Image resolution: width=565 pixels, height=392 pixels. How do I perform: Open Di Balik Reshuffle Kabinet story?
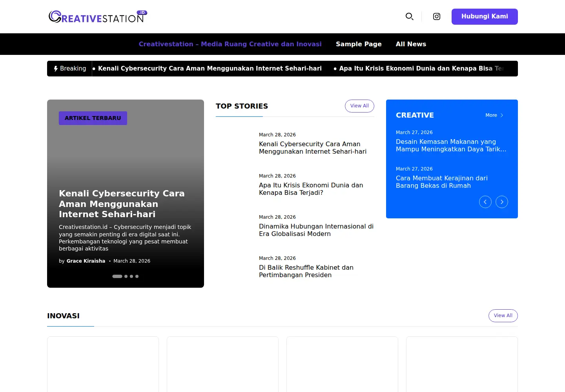pyautogui.click(x=306, y=271)
